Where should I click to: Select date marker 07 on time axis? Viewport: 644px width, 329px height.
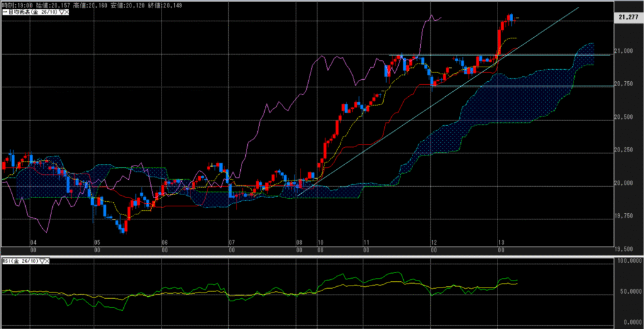pyautogui.click(x=231, y=242)
